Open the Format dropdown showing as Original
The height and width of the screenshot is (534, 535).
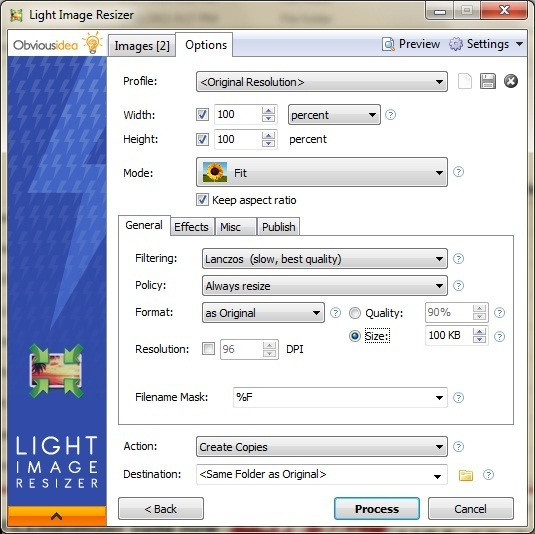[x=263, y=313]
